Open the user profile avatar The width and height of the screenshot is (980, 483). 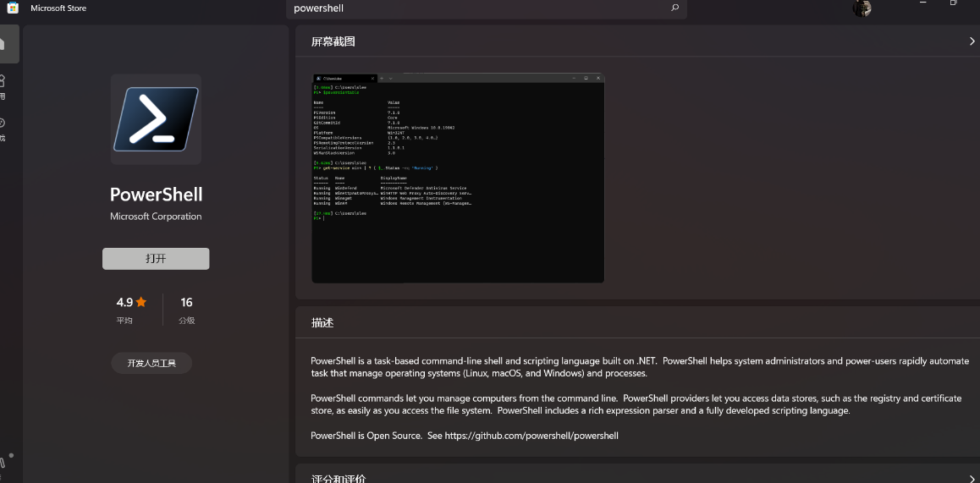coord(862,8)
